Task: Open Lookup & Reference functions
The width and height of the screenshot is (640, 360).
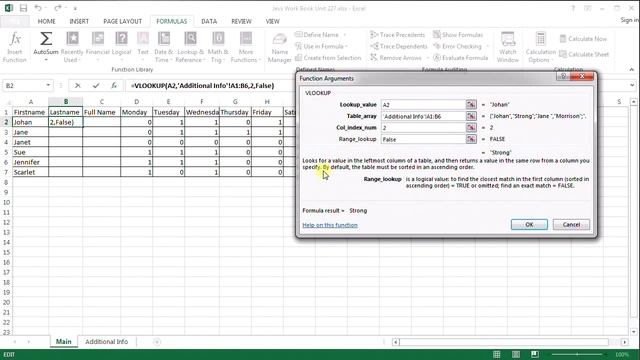Action: coord(190,47)
